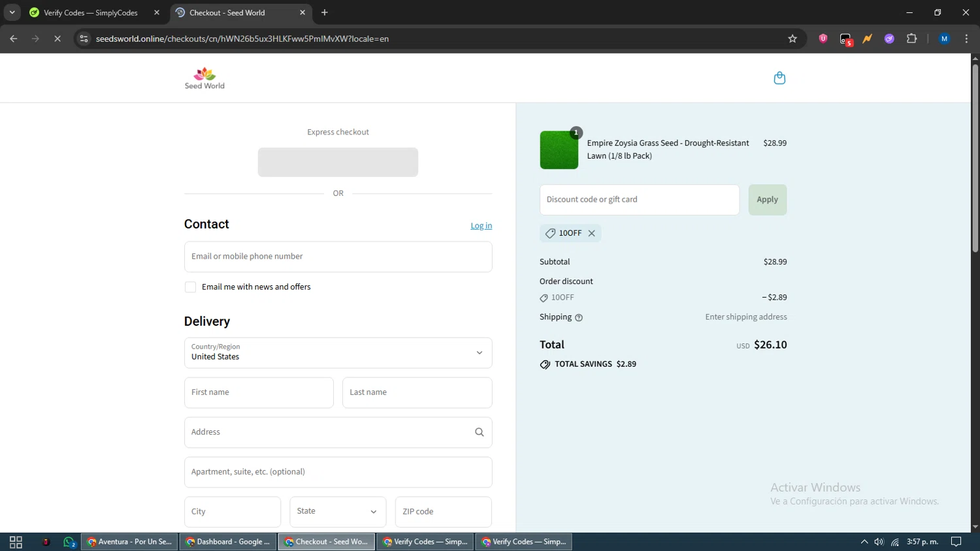The width and height of the screenshot is (980, 551).
Task: Click the City field
Action: [233, 512]
